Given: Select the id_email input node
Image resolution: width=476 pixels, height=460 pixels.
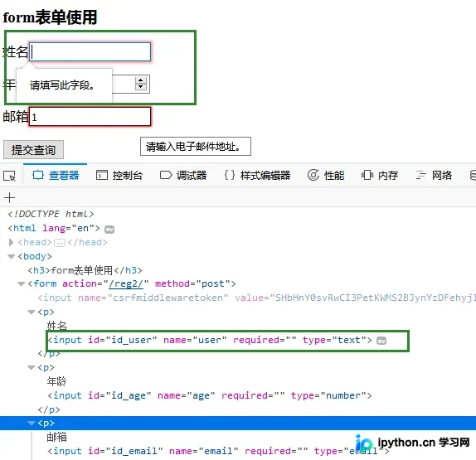Looking at the screenshot, I should tap(218, 451).
